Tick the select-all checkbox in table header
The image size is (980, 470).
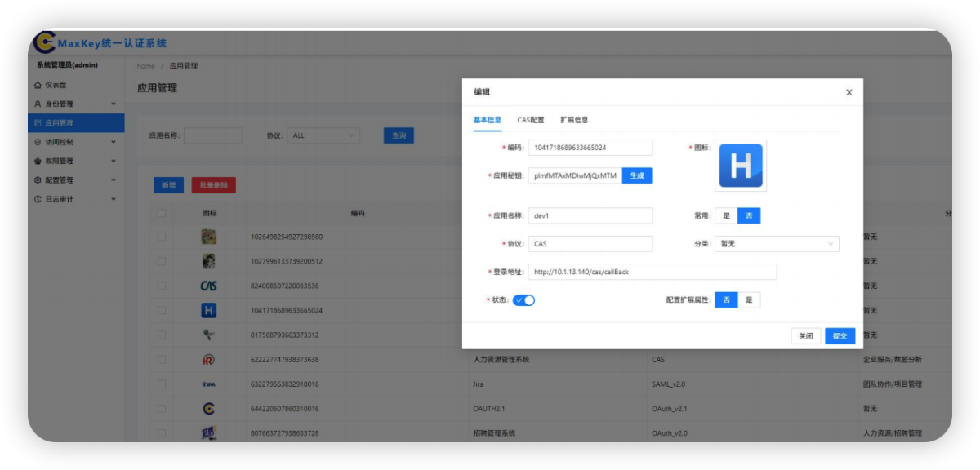(161, 213)
